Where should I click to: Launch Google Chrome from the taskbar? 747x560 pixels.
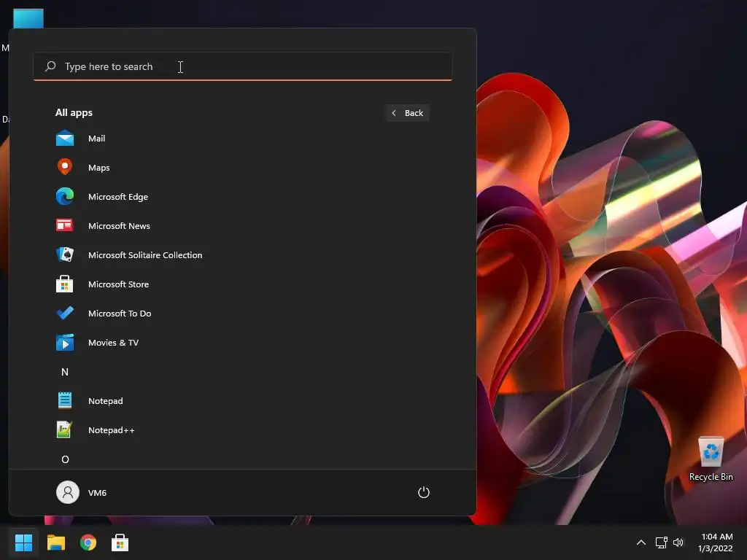click(88, 542)
